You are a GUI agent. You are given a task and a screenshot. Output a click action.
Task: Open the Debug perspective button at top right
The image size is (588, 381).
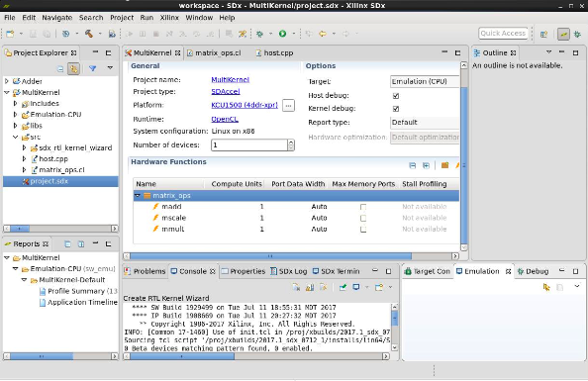(x=577, y=34)
